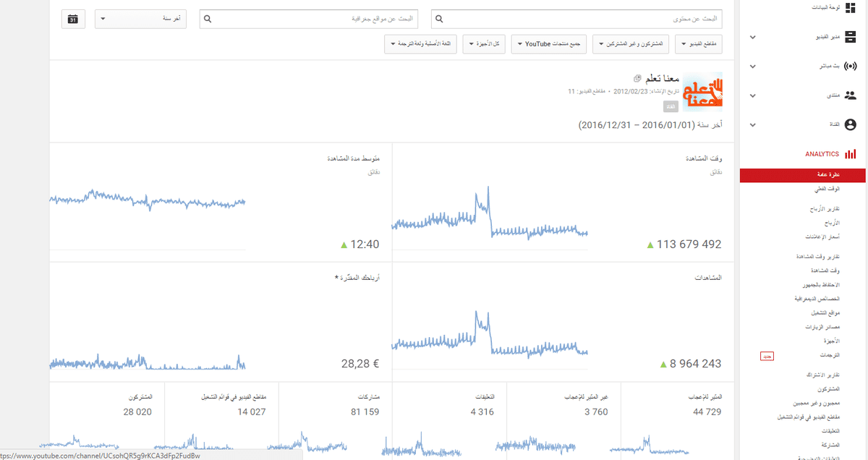
Task: Select the نظرة عامة overview sidebar item
Action: coord(804,175)
